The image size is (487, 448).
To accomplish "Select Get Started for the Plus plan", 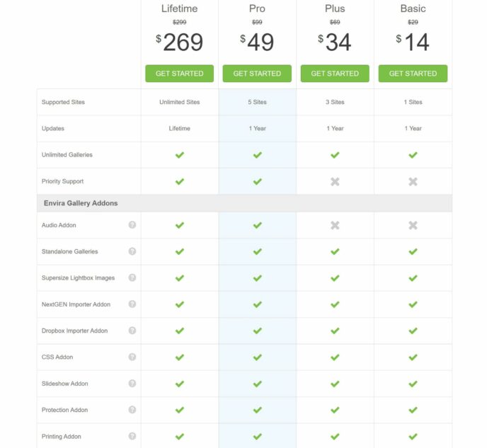I will coord(335,74).
